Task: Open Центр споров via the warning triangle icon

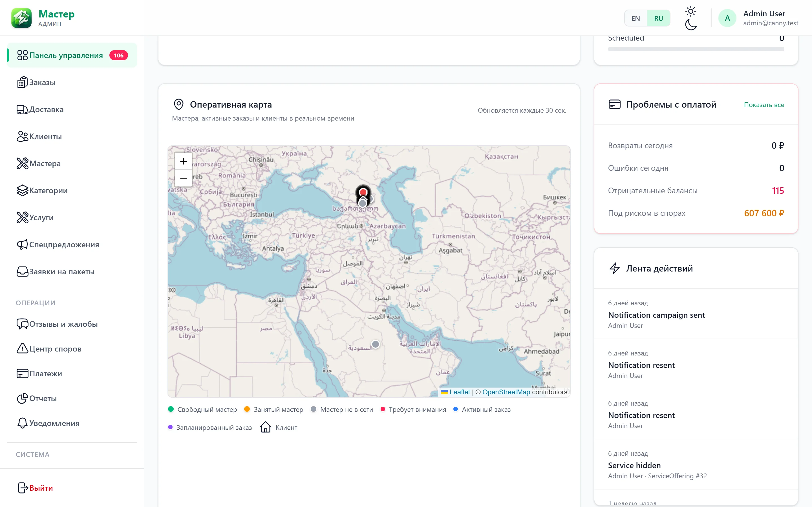Action: point(22,349)
